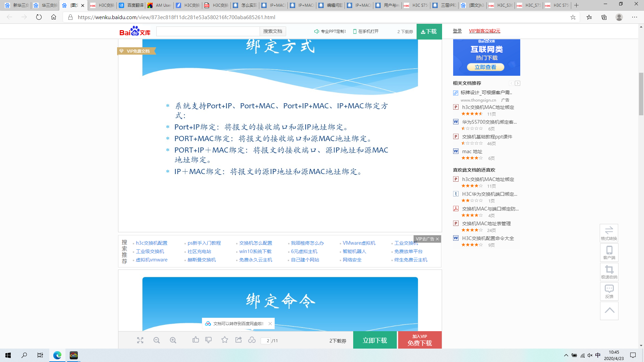This screenshot has width=644, height=362.
Task: Favorite the document with star icon
Action: point(225,340)
